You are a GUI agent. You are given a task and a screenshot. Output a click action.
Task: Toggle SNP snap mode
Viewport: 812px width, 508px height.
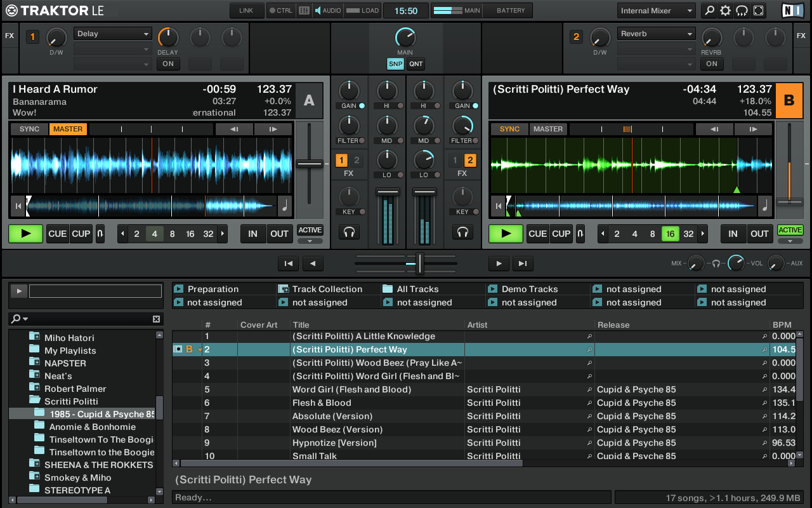396,63
